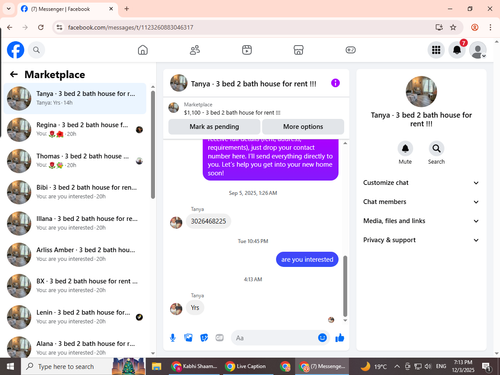Open the Arliss Amber conversation
The width and height of the screenshot is (500, 375).
point(75,254)
